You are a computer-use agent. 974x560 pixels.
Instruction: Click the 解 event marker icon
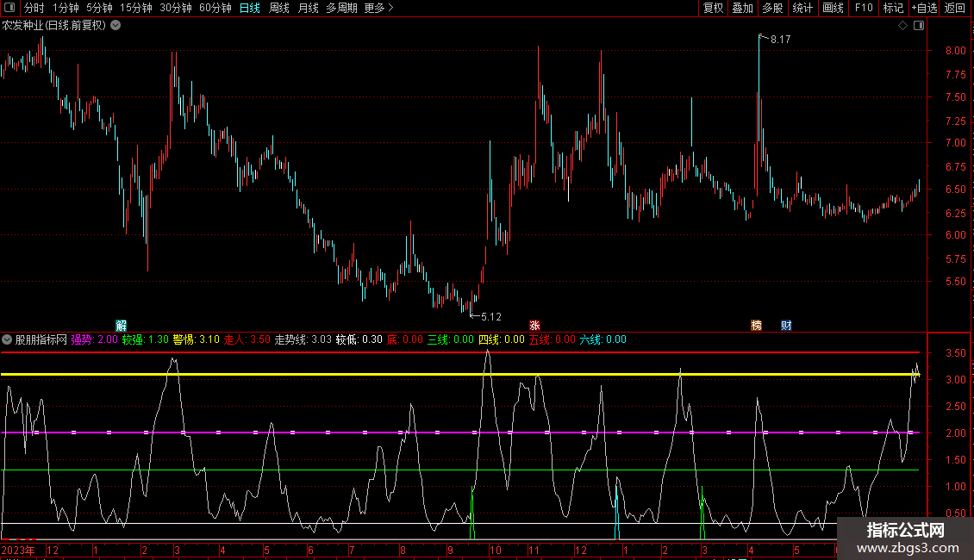(121, 326)
